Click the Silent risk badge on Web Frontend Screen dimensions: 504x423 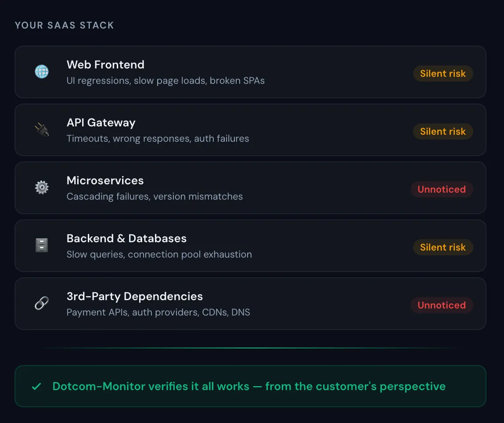[443, 73]
